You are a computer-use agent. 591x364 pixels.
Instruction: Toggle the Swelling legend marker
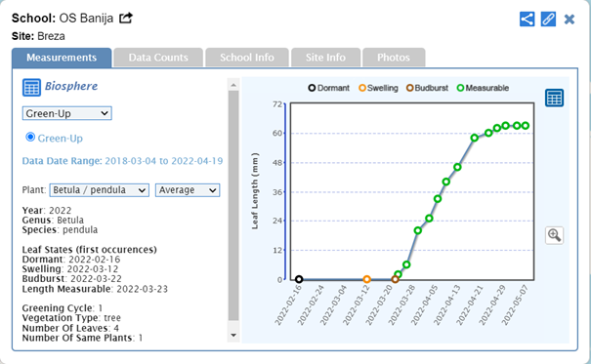pyautogui.click(x=378, y=88)
